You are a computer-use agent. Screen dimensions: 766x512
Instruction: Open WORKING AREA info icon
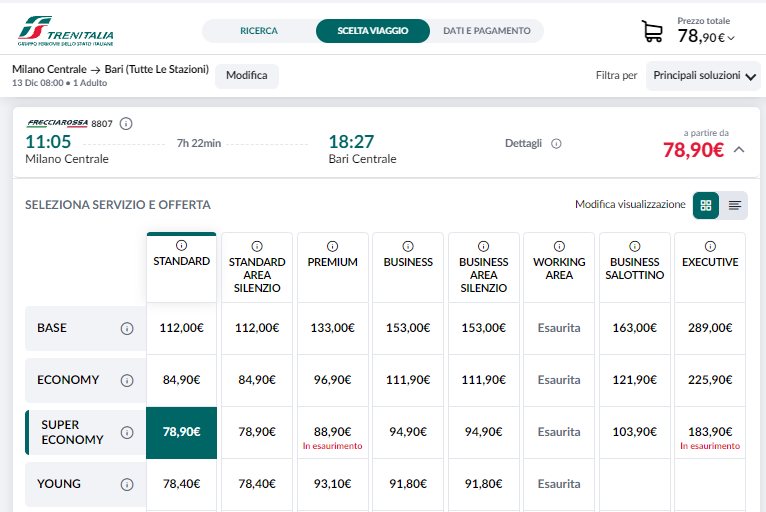559,246
